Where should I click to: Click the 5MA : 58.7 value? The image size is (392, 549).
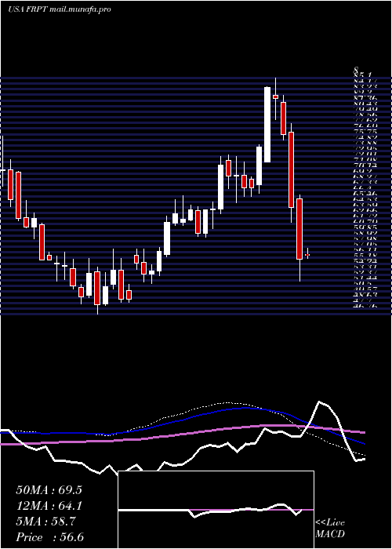pyautogui.click(x=45, y=522)
